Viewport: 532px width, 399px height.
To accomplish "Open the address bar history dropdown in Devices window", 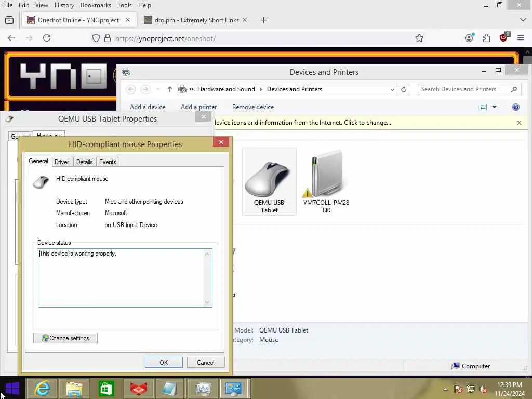I will coord(392,89).
